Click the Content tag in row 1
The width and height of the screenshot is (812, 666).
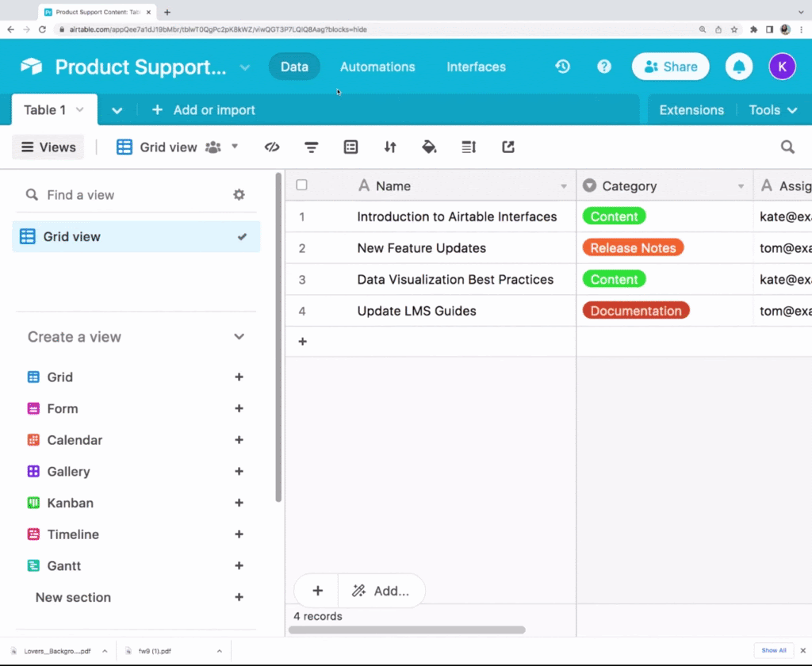coord(615,216)
